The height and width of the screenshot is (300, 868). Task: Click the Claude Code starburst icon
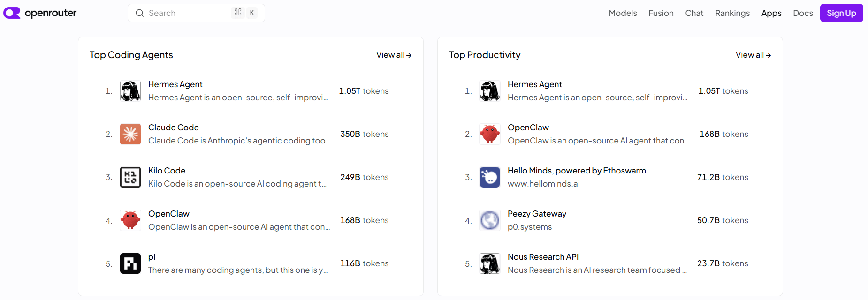pyautogui.click(x=130, y=134)
